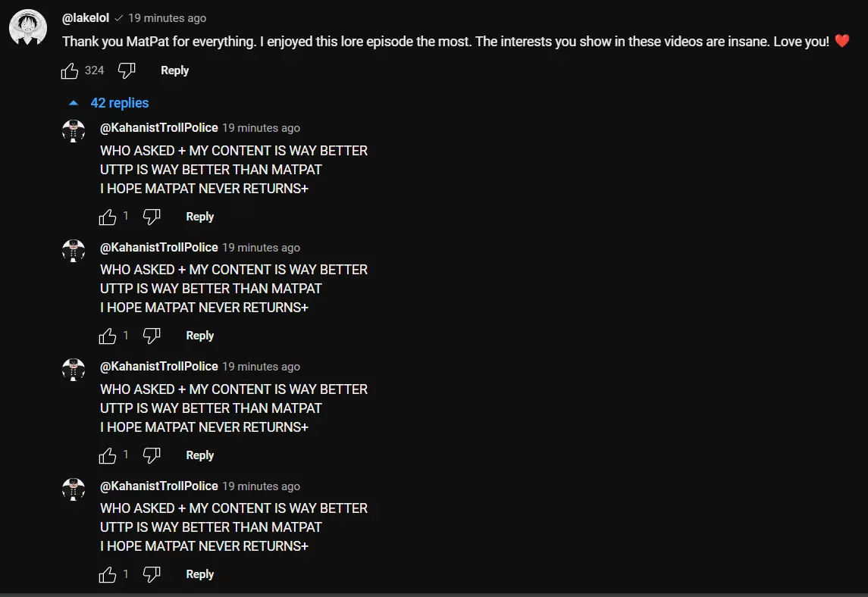
Task: Like the third @KahanistTrollPolice reply
Action: [x=108, y=455]
